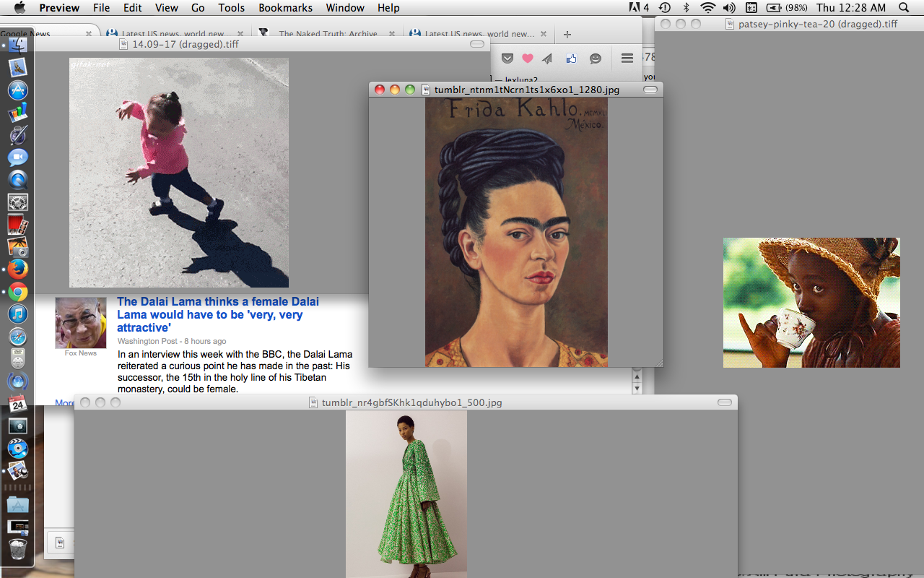Click the Preview app icon in Dock
Screen dimensions: 924x578
pyautogui.click(x=18, y=471)
